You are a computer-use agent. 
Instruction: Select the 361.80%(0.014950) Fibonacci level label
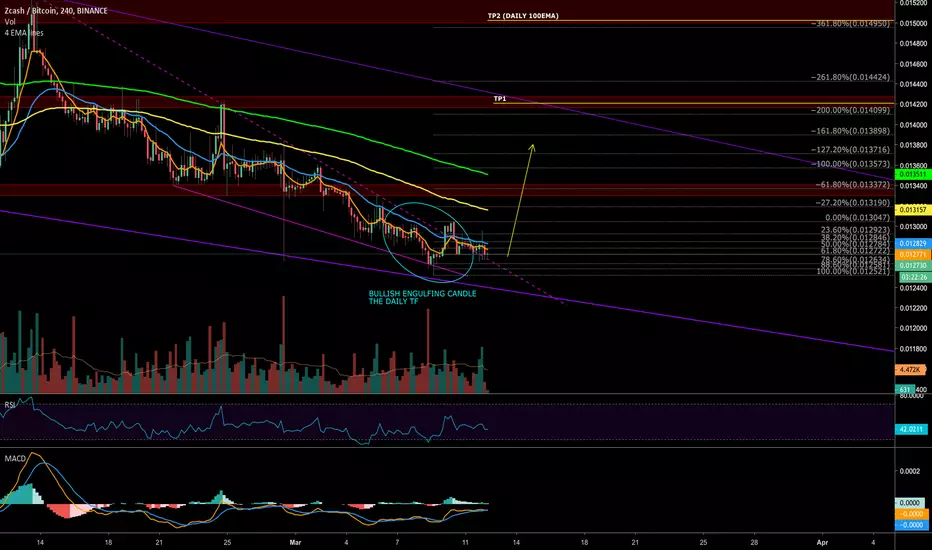[851, 24]
